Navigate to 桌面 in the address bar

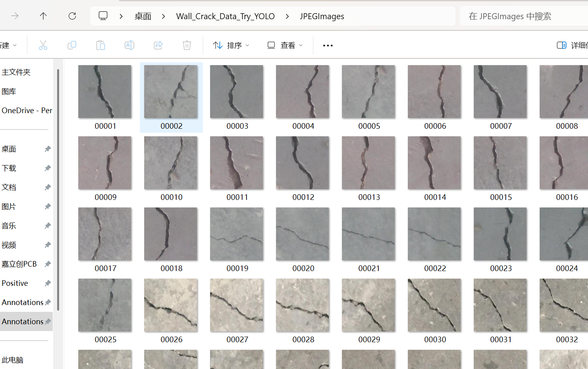tap(143, 16)
